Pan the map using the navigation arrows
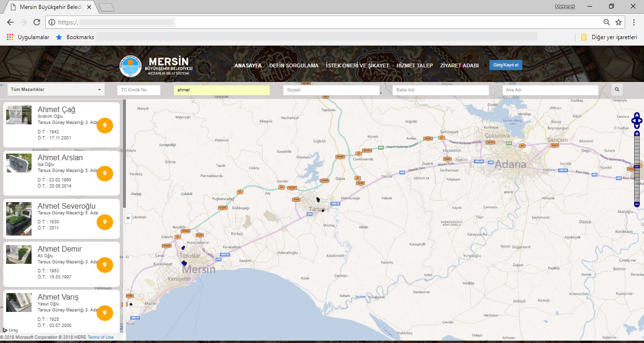The height and width of the screenshot is (343, 644). [x=637, y=120]
